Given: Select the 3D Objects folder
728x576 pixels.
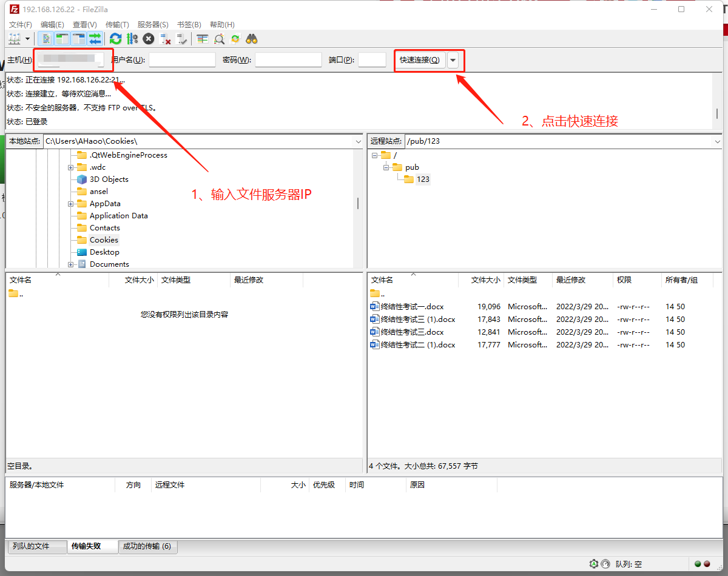Looking at the screenshot, I should pos(109,179).
